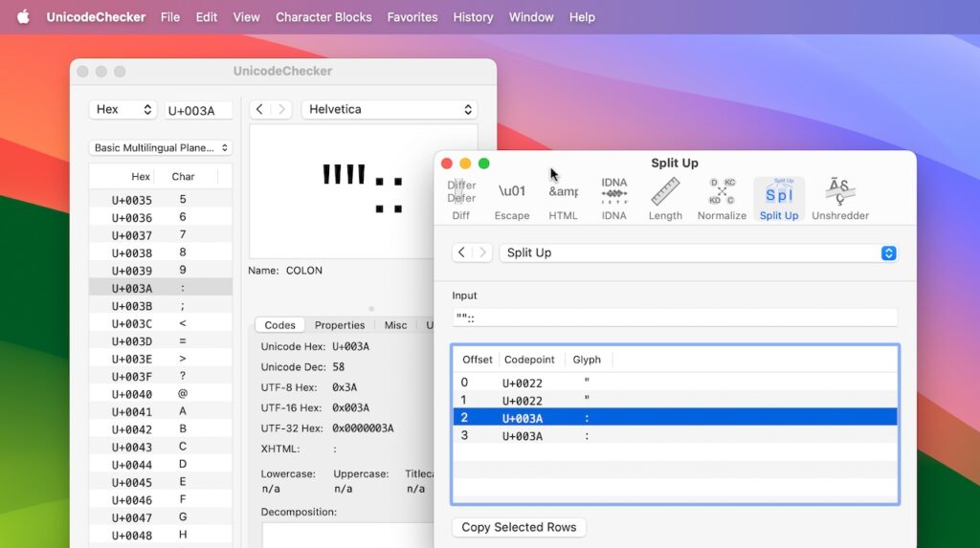Select the U+003F question mark row
This screenshot has width=980, height=548.
click(x=161, y=376)
